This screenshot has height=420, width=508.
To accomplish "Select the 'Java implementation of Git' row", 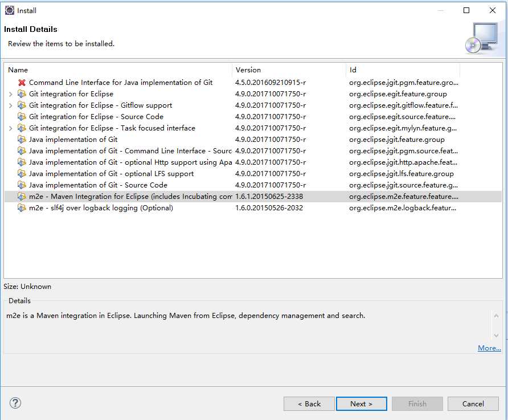I will tap(73, 140).
